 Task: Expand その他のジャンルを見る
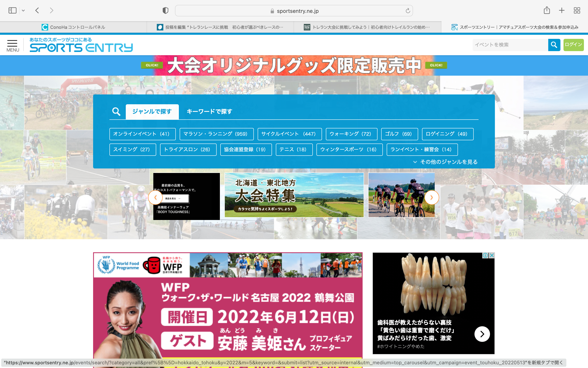point(445,162)
